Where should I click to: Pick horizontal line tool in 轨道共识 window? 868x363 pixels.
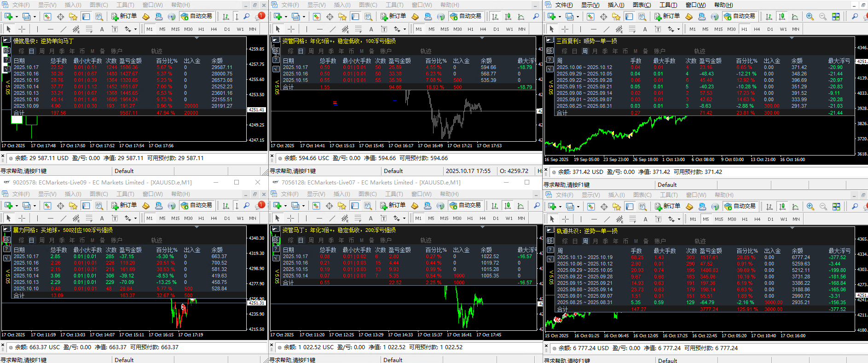point(594,219)
